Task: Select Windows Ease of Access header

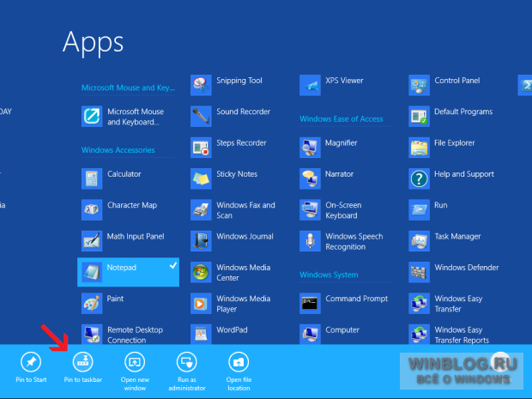Action: pyautogui.click(x=341, y=119)
